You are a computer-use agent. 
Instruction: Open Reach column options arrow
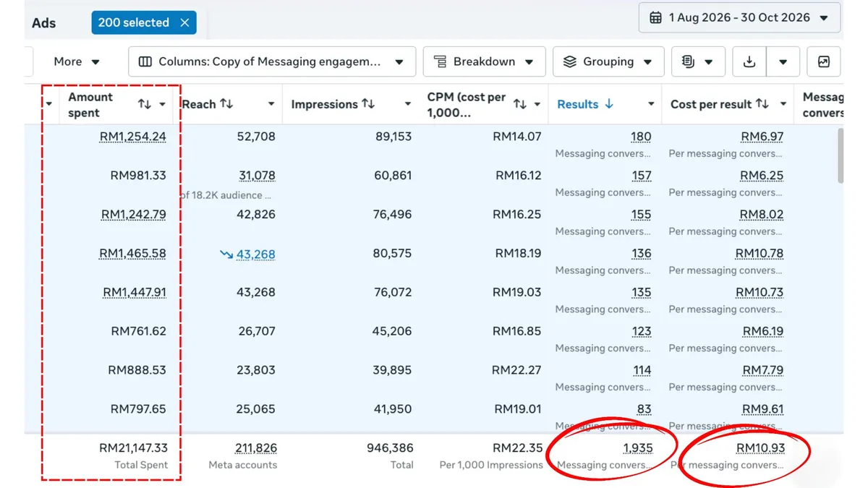coord(271,104)
